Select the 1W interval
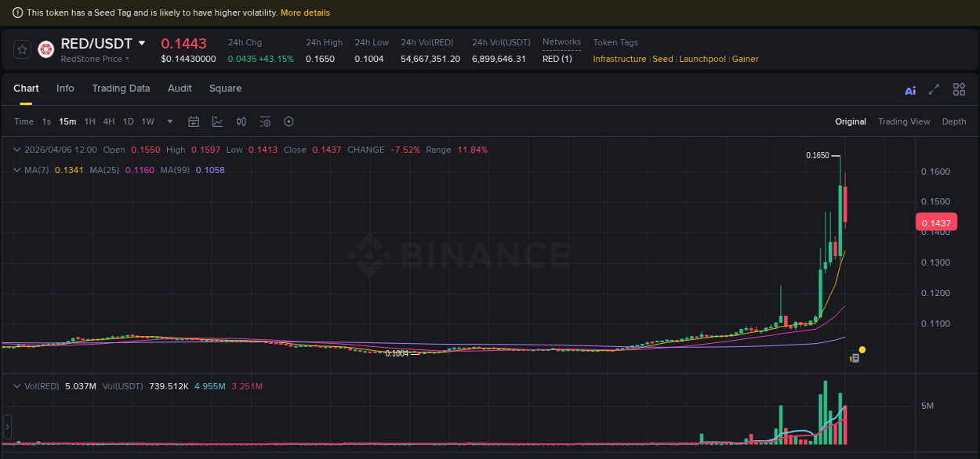980x459 pixels. (148, 121)
